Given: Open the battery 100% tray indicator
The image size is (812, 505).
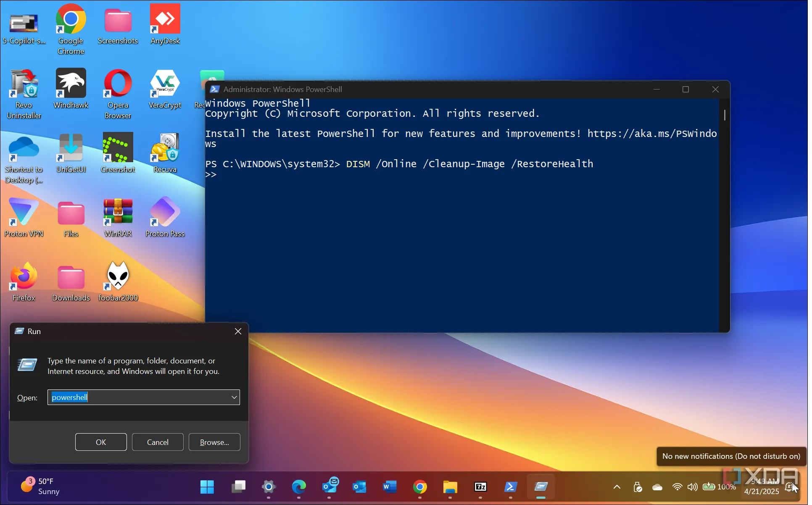Looking at the screenshot, I should pyautogui.click(x=719, y=487).
